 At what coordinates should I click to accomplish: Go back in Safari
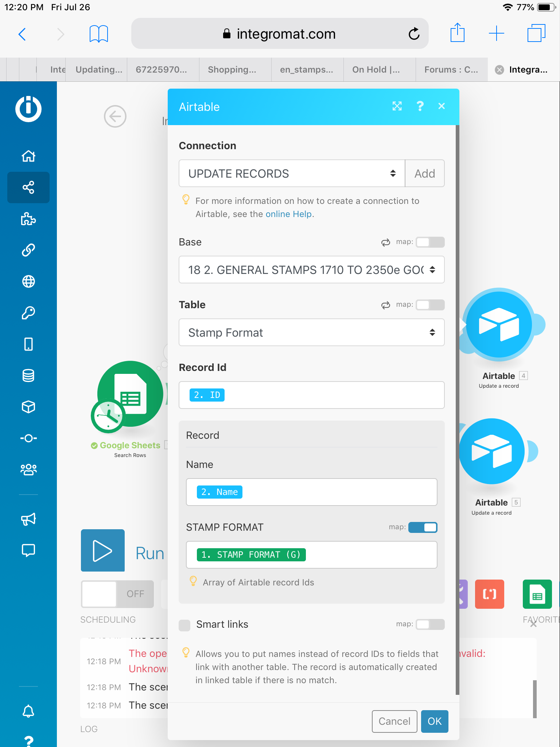(22, 34)
